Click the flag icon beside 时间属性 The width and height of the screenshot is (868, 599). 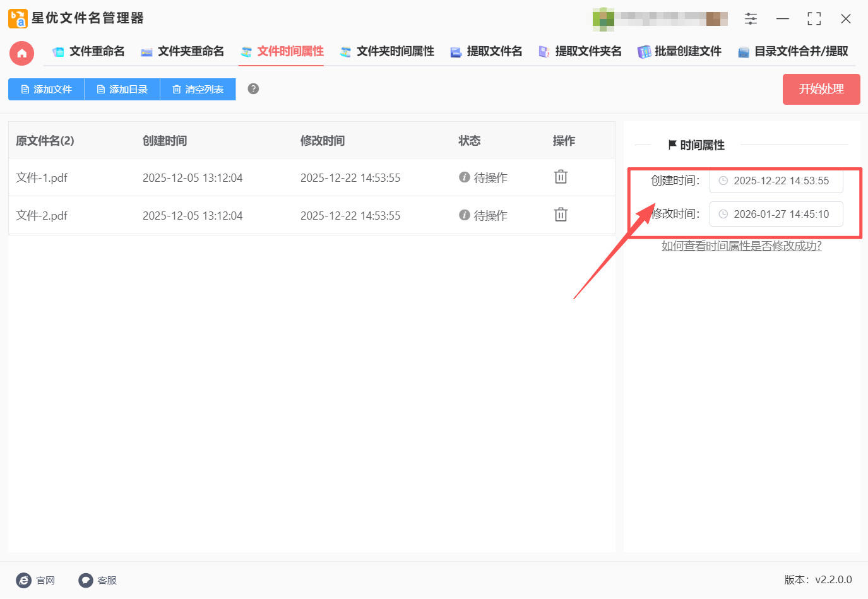[x=672, y=145]
